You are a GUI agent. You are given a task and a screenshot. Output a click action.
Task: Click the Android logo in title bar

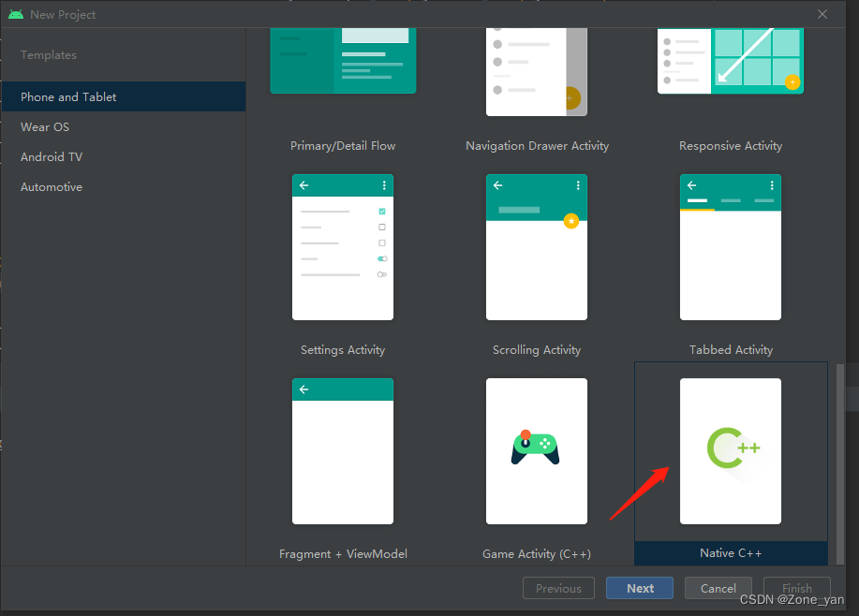tap(16, 14)
